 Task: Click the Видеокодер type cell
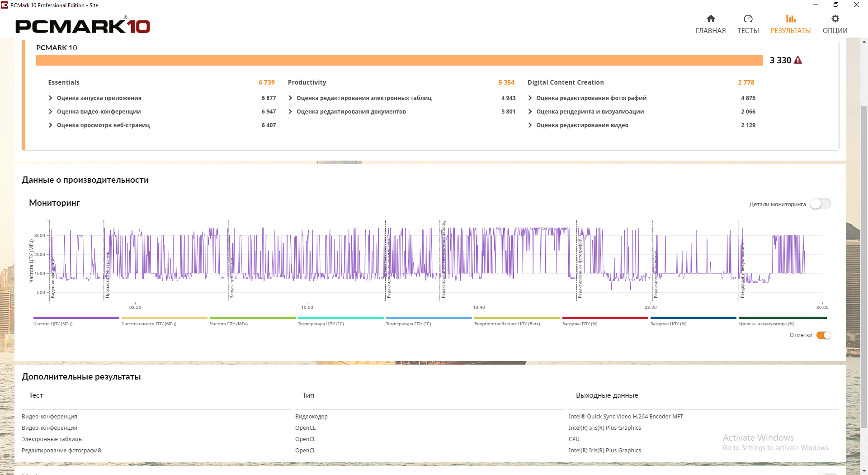click(x=311, y=417)
